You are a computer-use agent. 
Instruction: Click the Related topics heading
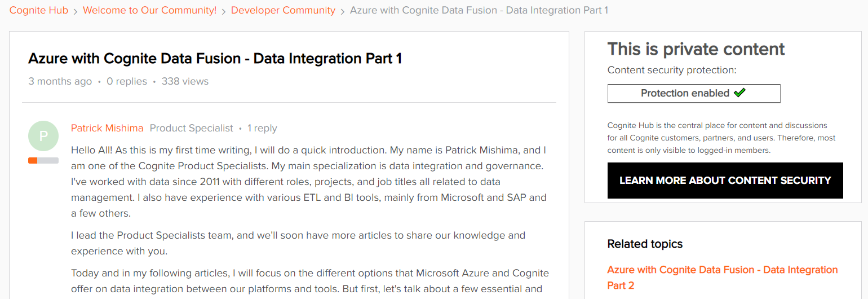(x=645, y=244)
